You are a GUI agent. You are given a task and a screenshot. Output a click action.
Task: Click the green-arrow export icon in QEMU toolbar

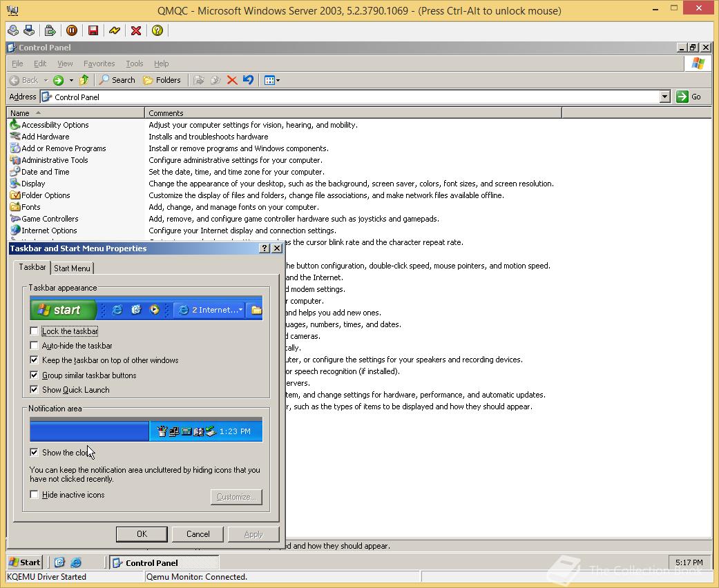[50, 30]
